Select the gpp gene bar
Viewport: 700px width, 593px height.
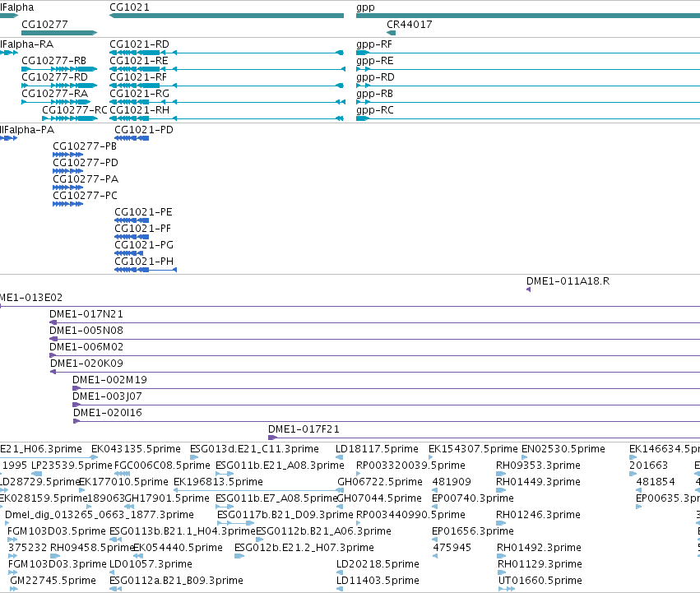[528, 16]
